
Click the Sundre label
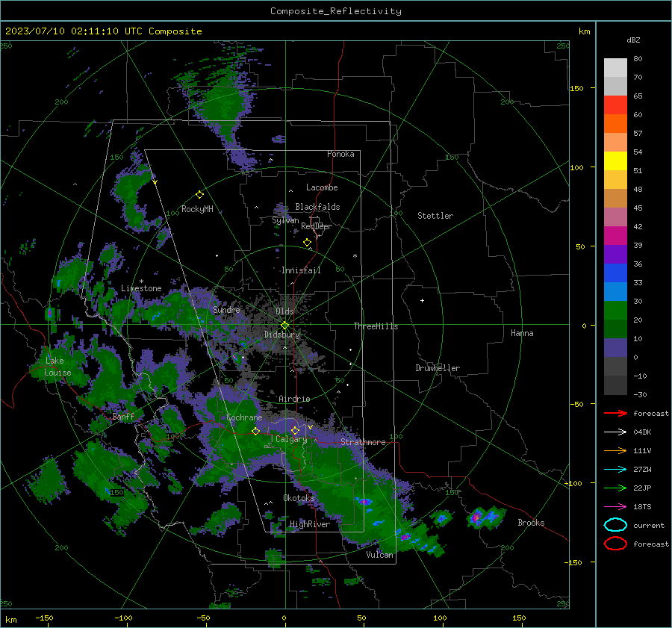coord(226,309)
